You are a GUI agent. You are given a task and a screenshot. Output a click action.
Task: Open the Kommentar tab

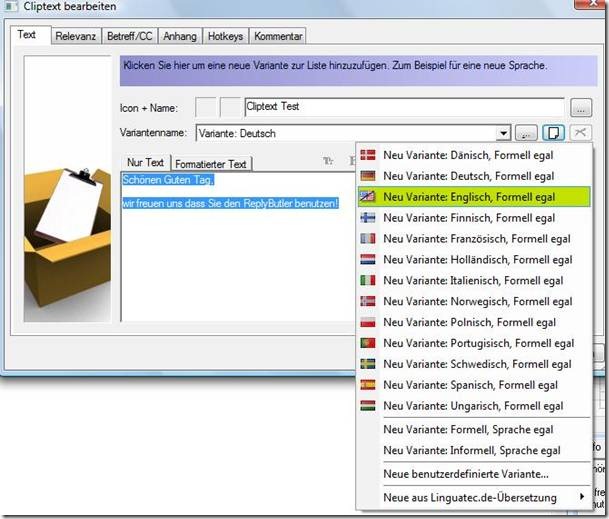click(278, 37)
